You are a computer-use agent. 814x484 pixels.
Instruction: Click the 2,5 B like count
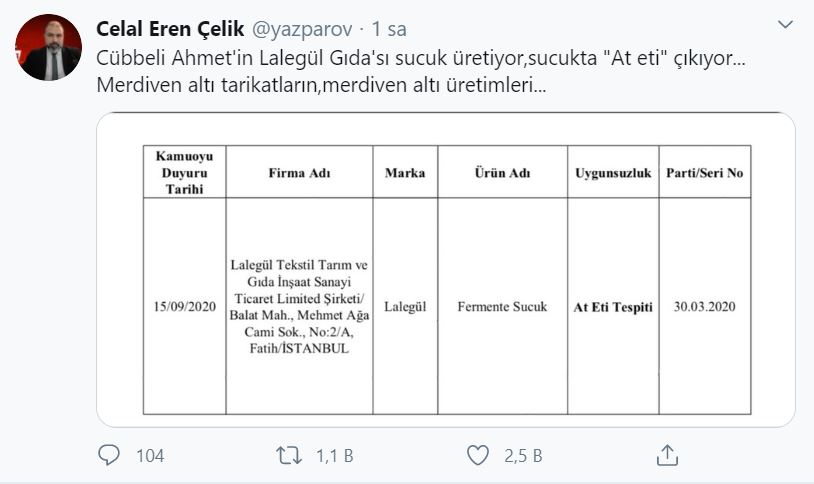point(524,456)
